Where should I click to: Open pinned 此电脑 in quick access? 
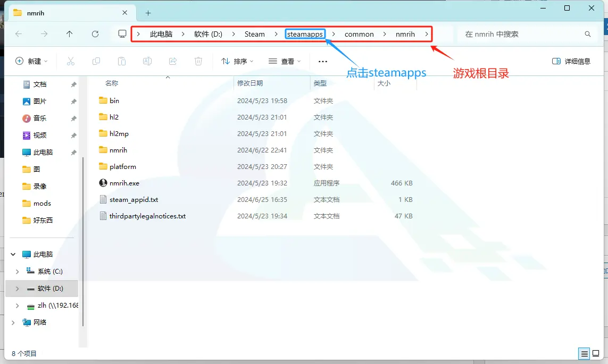[43, 153]
